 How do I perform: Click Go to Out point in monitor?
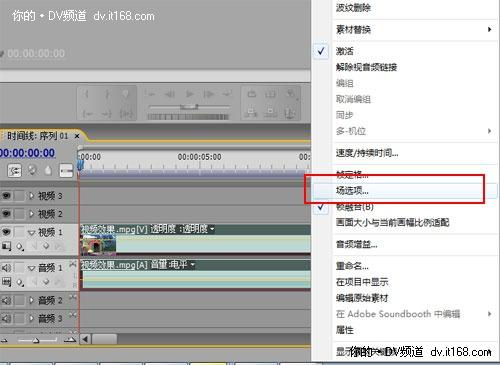(x=107, y=114)
